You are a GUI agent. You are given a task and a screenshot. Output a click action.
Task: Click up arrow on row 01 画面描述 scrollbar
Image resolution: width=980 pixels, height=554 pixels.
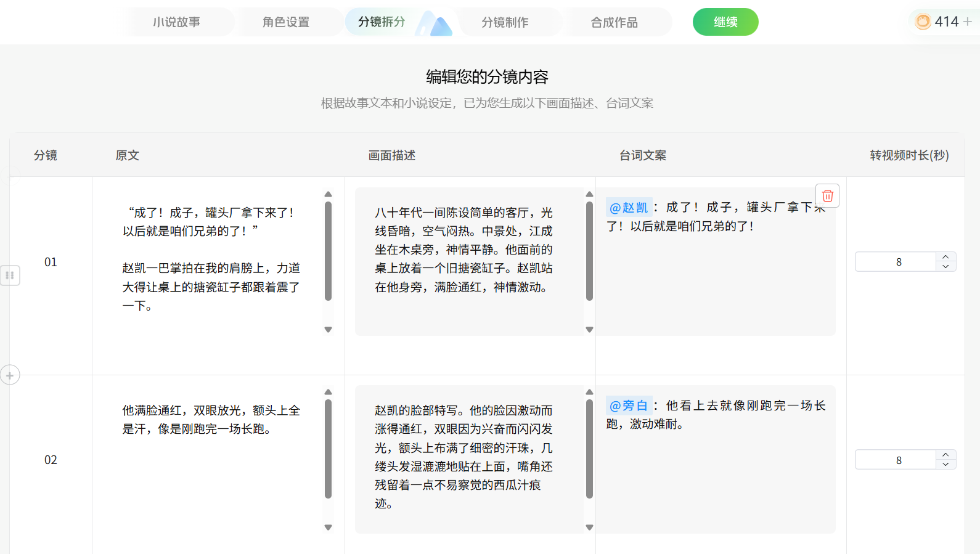(x=589, y=194)
